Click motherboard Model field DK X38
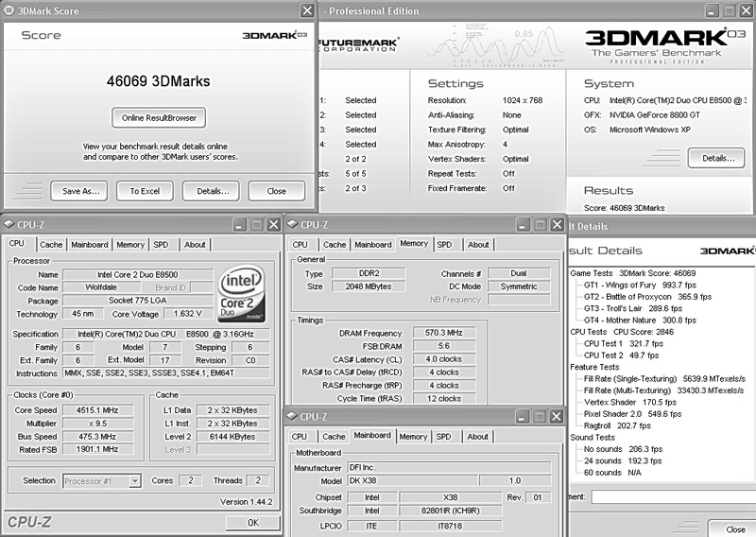Screen dimensions: 756x537 (412, 480)
